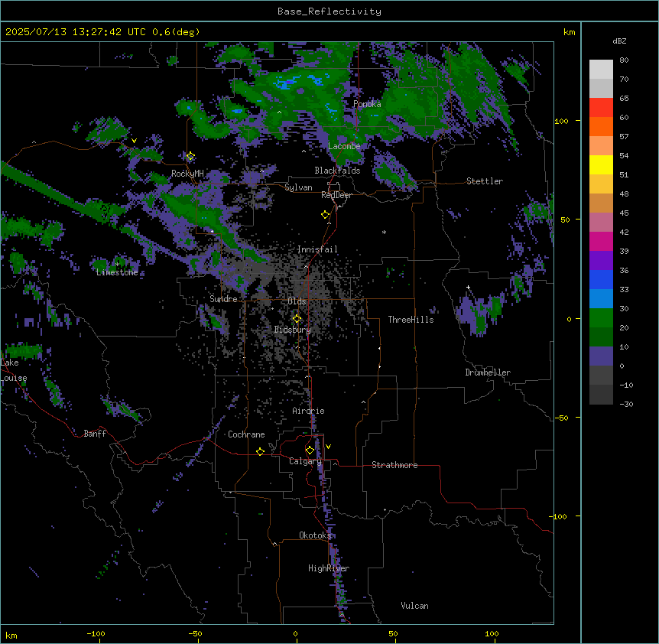Screen dimensions: 659x644
Task: Select the magenta 39-42 dBZ legend swatch
Action: click(x=601, y=241)
